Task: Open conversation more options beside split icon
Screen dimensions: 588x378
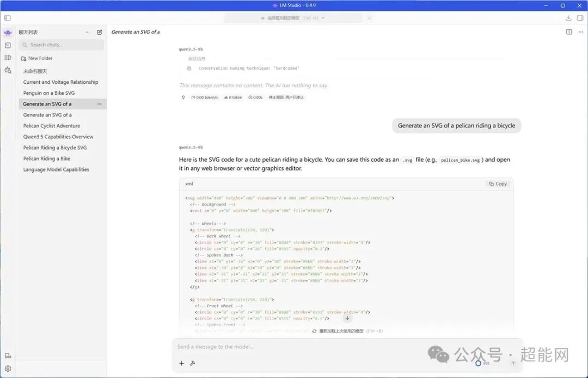Action: coord(581,32)
